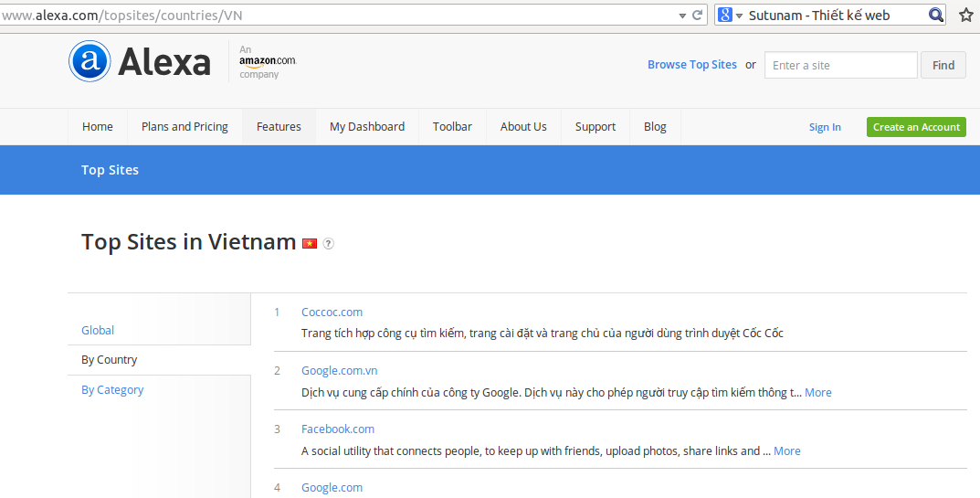Select the Global sidebar link
Image resolution: width=980 pixels, height=498 pixels.
[98, 331]
